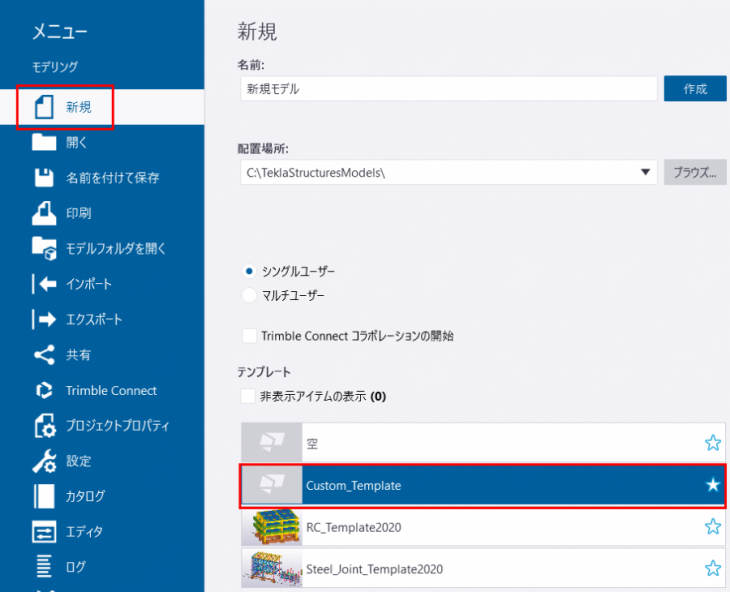This screenshot has width=730, height=592.
Task: Click the ログ lines icon
Action: pyautogui.click(x=44, y=567)
